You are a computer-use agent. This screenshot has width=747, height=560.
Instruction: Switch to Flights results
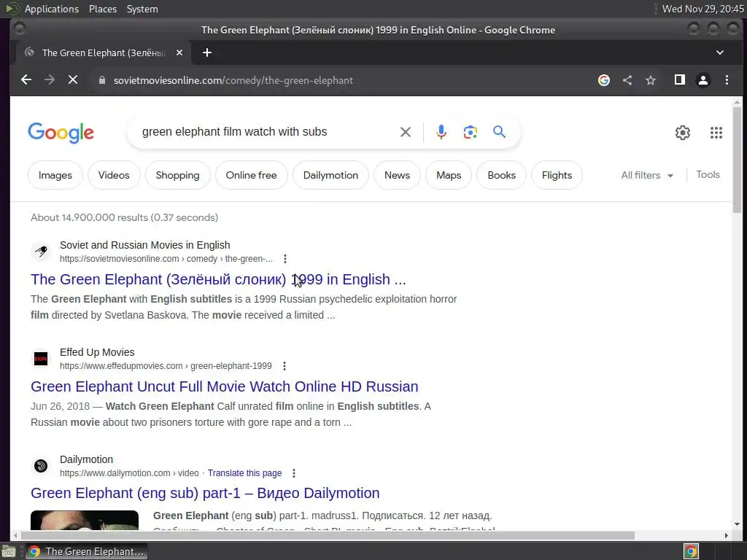[557, 175]
